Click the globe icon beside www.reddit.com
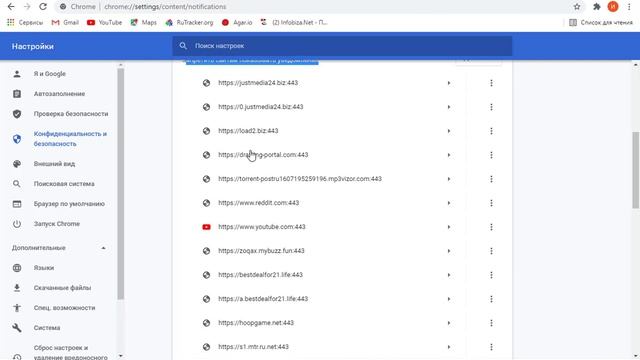Viewport: 640px width, 360px height. tap(207, 203)
